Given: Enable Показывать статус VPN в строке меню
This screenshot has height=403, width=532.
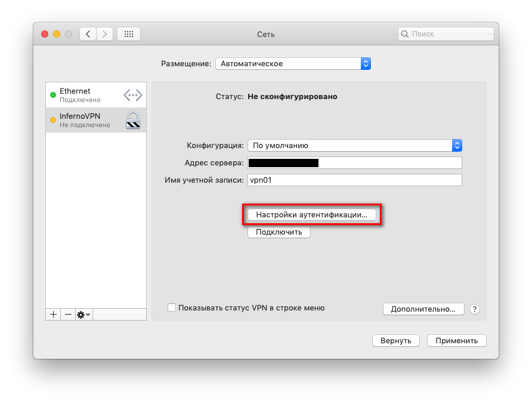Looking at the screenshot, I should pyautogui.click(x=172, y=307).
